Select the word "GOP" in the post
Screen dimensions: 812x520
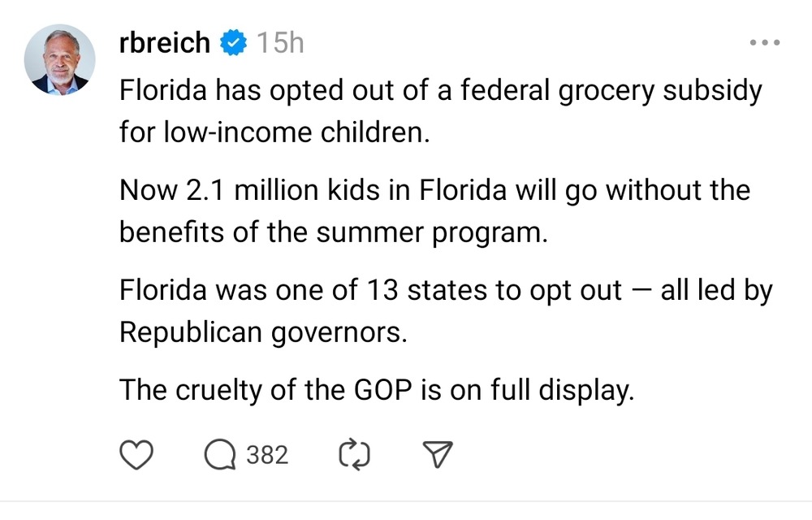click(383, 389)
